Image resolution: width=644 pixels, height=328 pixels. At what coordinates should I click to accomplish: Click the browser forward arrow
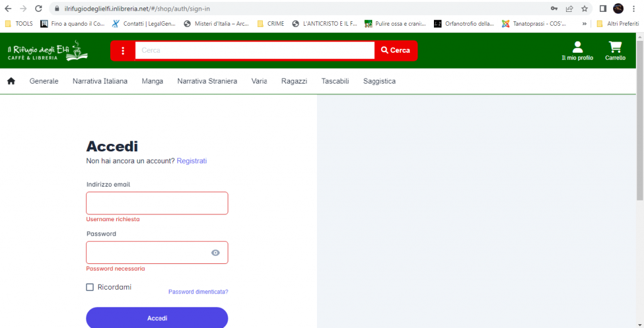(x=23, y=9)
